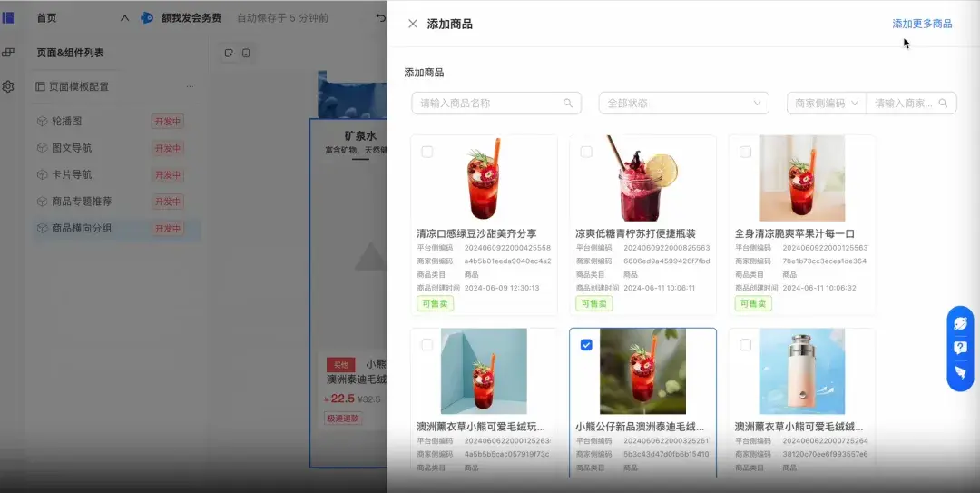The image size is (980, 493).
Task: Click the layout icon beside 页面模板配置
Action: coord(40,86)
